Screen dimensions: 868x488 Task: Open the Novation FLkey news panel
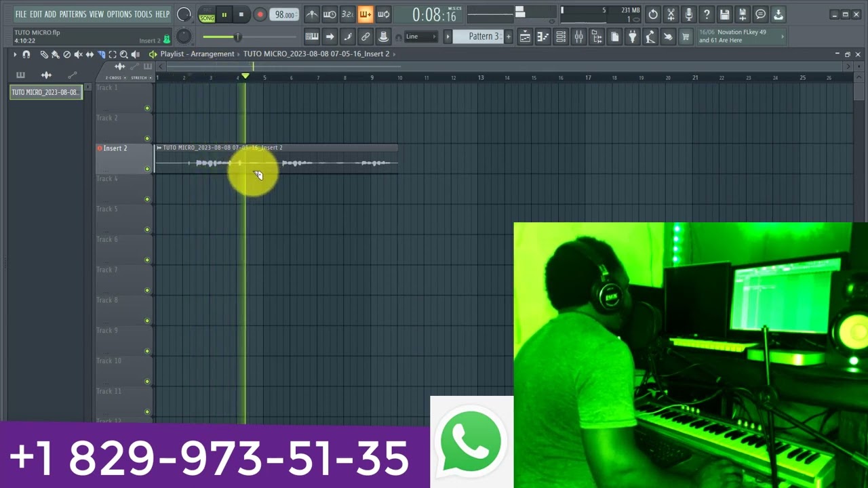[x=741, y=37]
